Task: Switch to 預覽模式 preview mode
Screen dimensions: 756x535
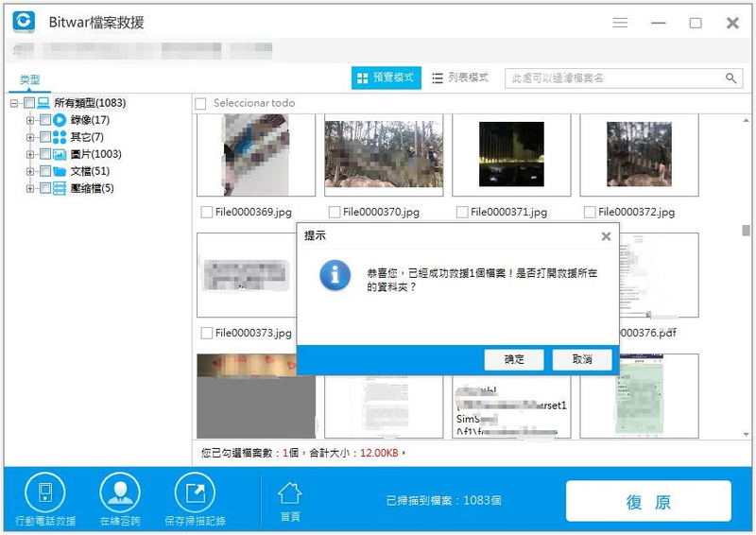Action: 387,78
